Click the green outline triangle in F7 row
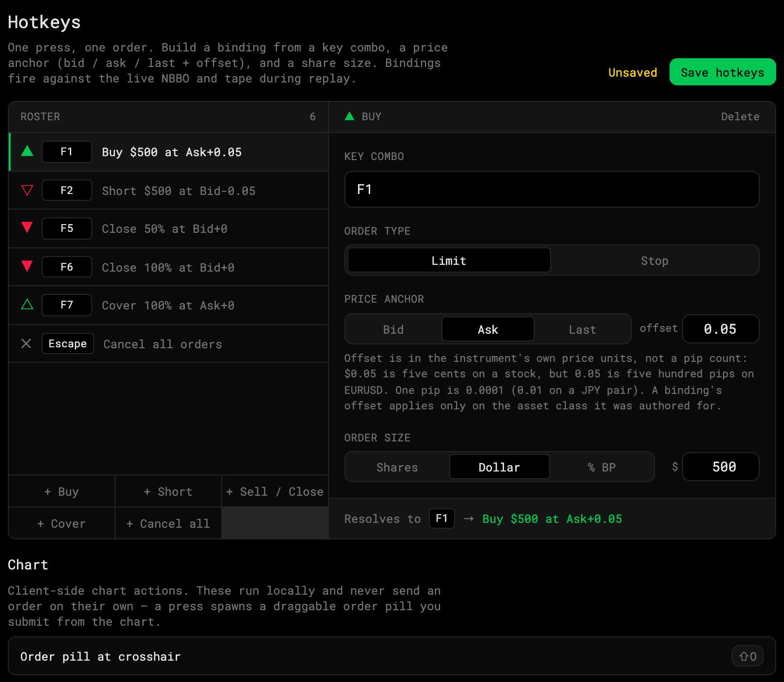The image size is (784, 682). 27,305
